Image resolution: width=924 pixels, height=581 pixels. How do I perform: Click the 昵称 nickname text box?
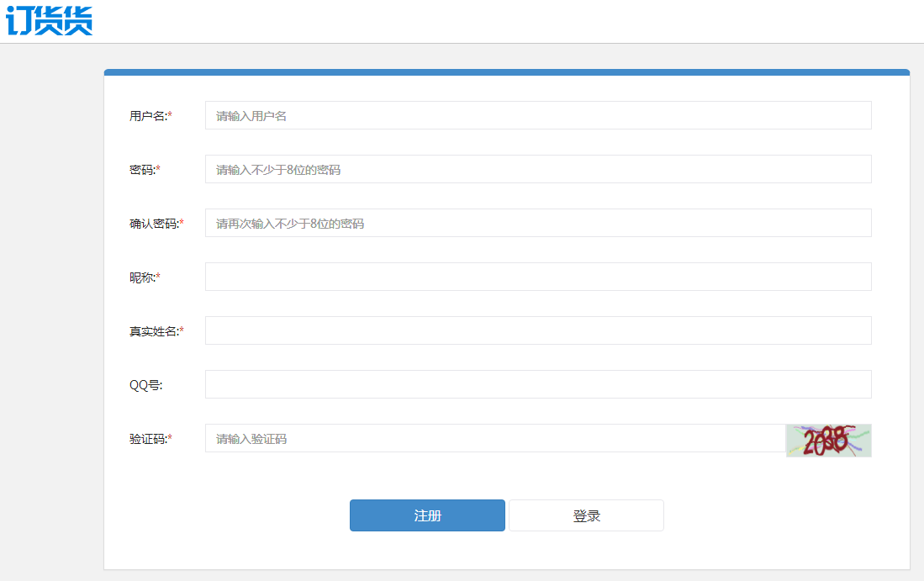[x=538, y=277]
